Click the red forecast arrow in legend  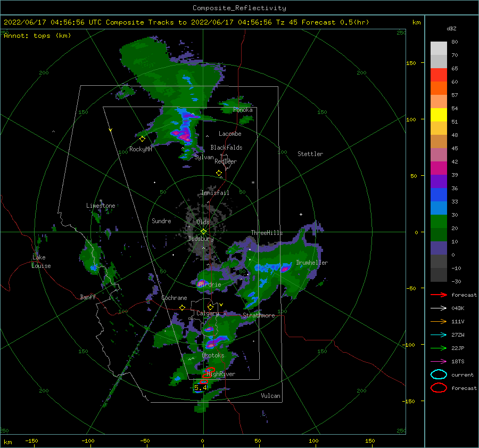[439, 295]
